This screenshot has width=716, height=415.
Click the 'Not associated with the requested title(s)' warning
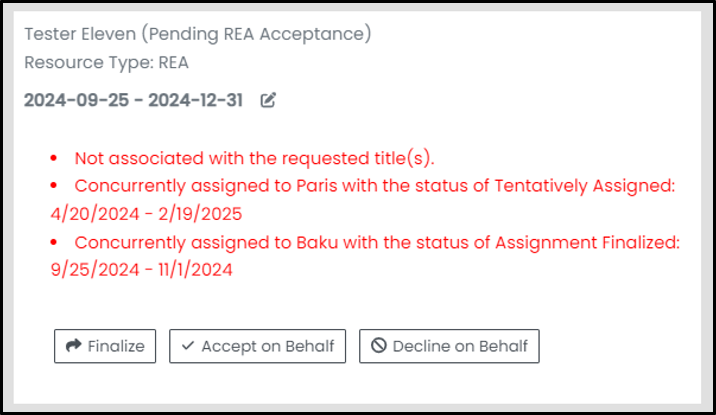(x=254, y=158)
